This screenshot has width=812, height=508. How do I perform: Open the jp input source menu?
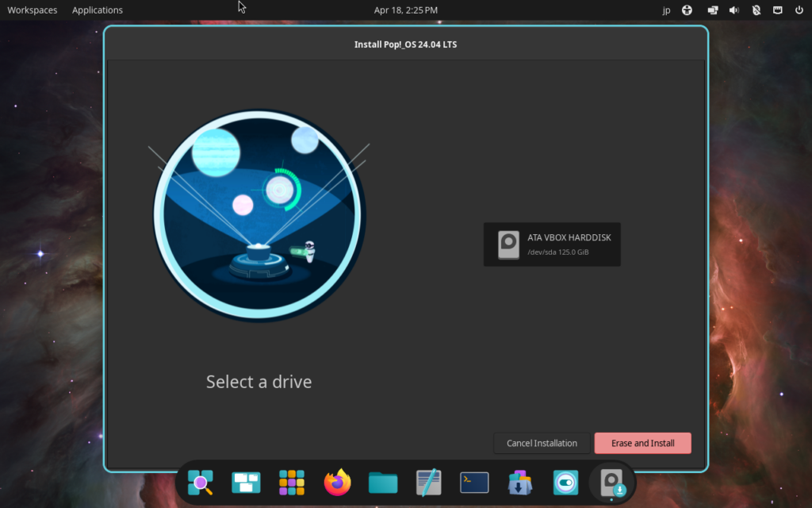point(666,10)
